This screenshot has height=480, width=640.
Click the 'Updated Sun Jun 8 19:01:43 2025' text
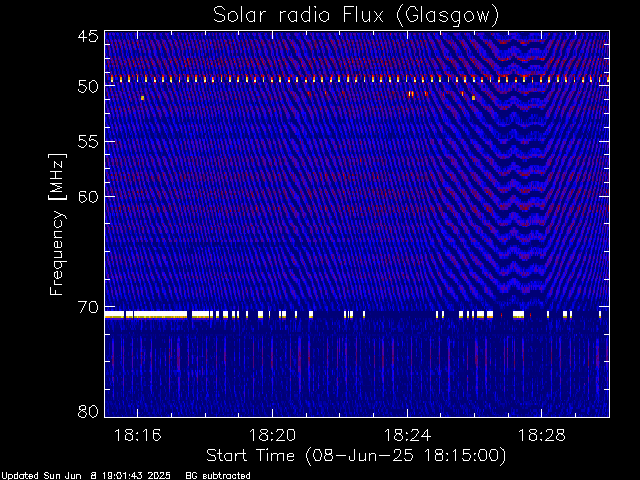tap(86, 476)
